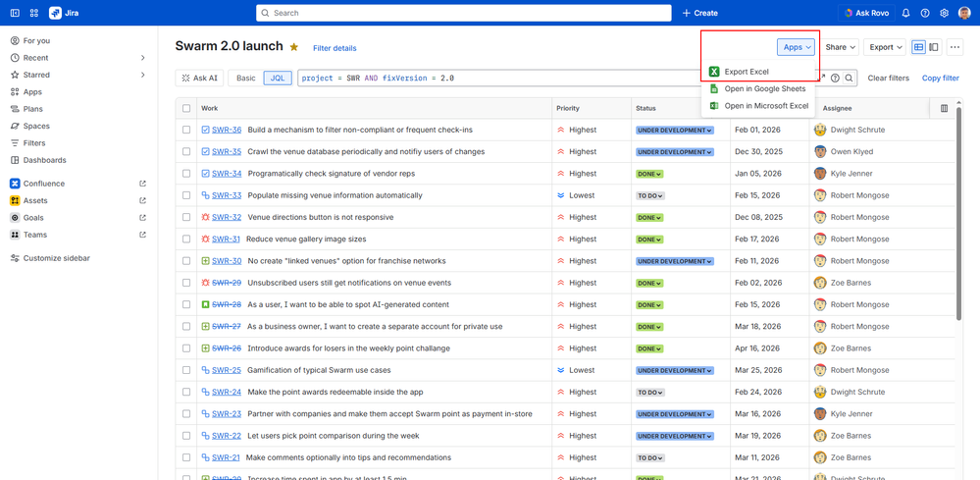The image size is (980, 480).
Task: Select the checkbox for SWR-34
Action: point(186,174)
